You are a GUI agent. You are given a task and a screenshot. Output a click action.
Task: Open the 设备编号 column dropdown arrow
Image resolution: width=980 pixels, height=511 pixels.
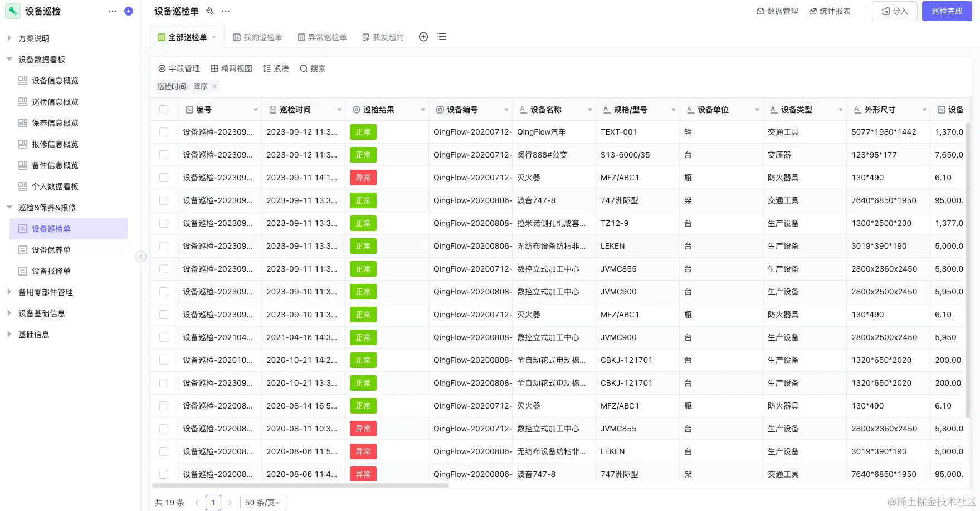pyautogui.click(x=506, y=110)
